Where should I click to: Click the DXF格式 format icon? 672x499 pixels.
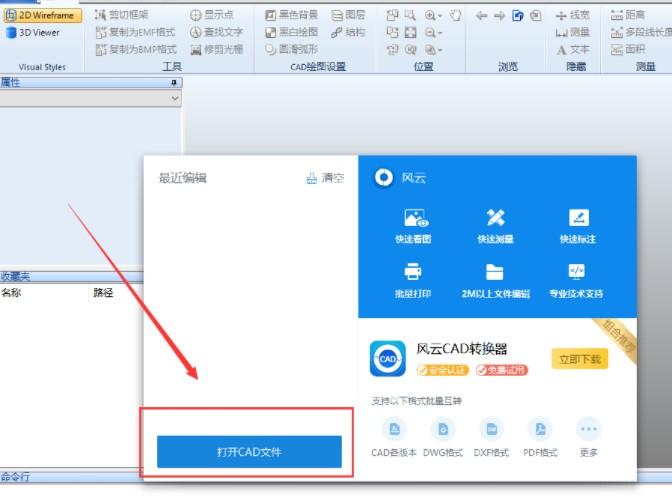tap(492, 429)
